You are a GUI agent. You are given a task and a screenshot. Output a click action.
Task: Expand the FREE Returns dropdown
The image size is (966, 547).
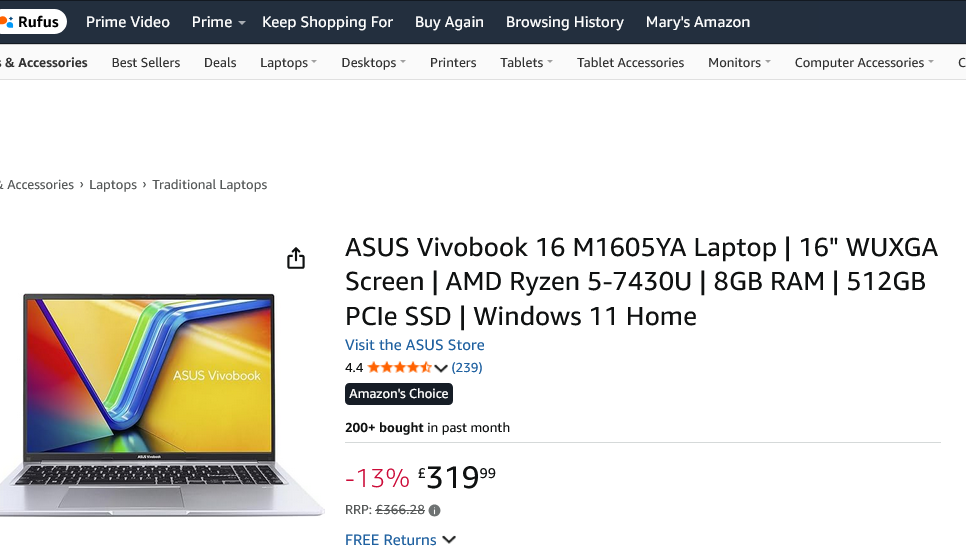click(x=449, y=540)
